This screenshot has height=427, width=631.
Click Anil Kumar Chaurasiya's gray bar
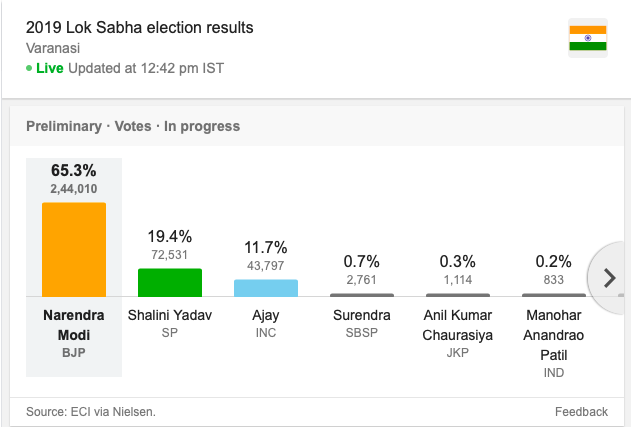458,295
